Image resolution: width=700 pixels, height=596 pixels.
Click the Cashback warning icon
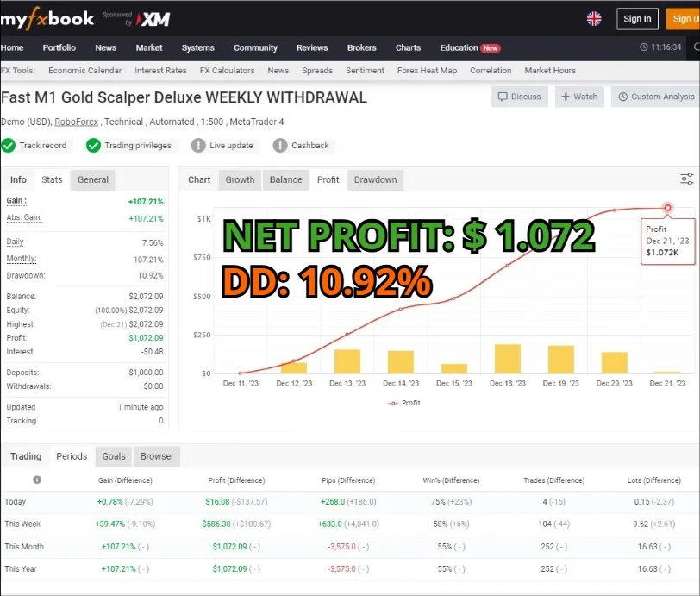[280, 146]
